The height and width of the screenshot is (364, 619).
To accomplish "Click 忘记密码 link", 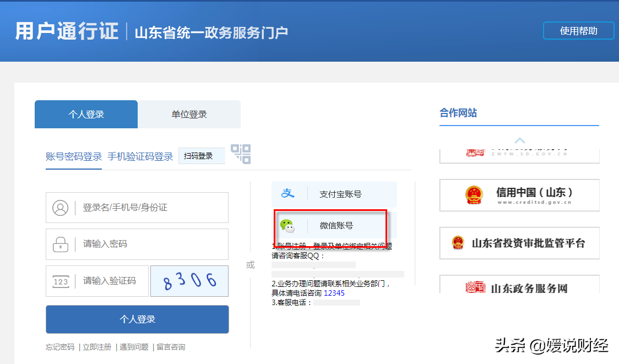I will tap(60, 347).
